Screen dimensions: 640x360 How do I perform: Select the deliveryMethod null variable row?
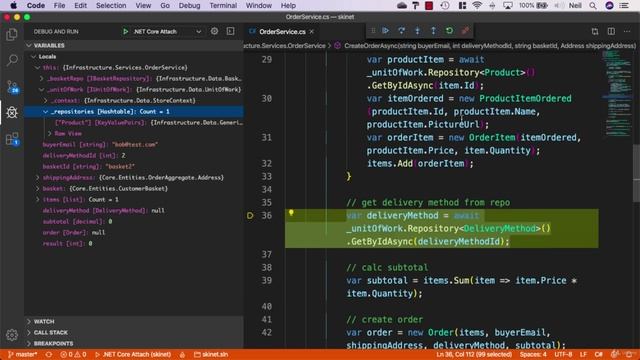point(134,211)
